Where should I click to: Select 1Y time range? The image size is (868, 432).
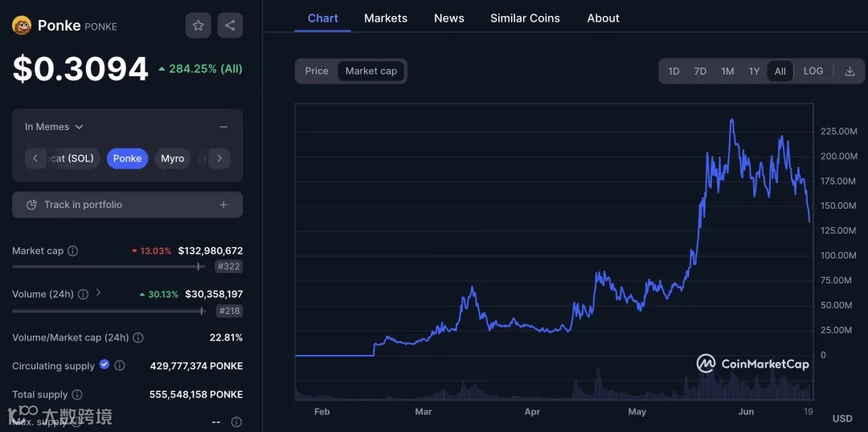click(754, 71)
